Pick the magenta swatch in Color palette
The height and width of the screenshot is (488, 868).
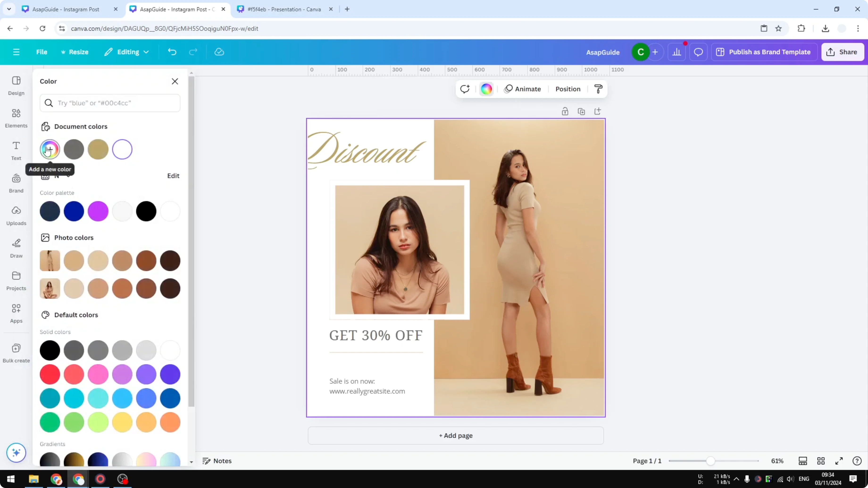click(98, 211)
